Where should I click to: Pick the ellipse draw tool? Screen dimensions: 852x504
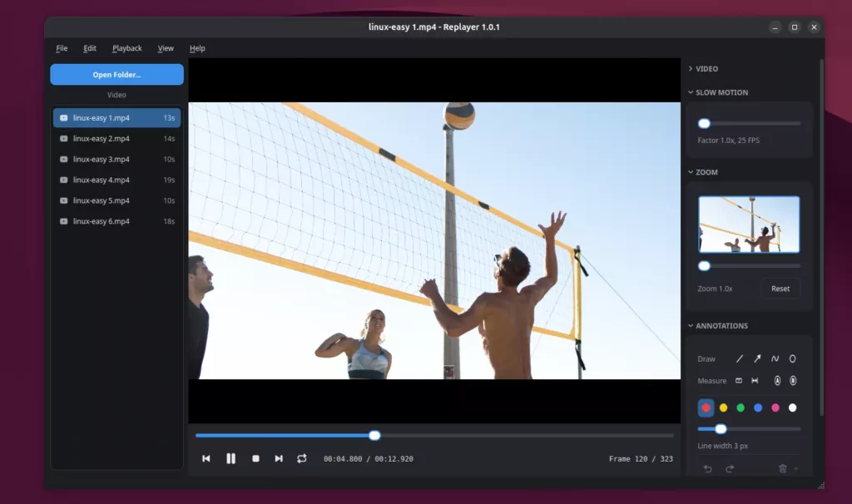click(793, 359)
